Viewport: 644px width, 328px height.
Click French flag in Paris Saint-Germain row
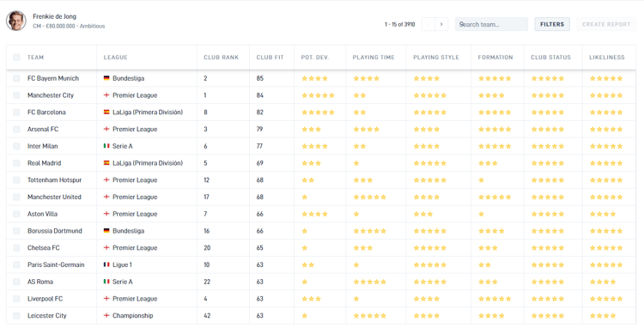[x=106, y=264]
